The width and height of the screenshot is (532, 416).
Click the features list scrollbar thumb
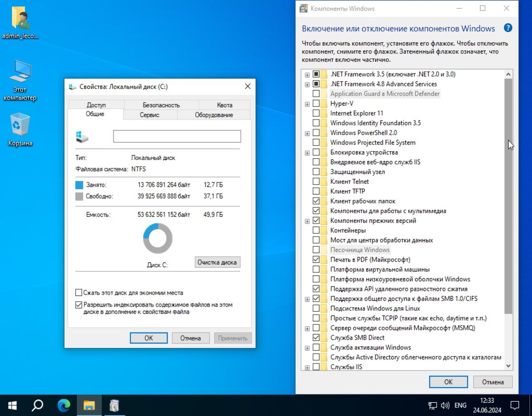[x=509, y=195]
